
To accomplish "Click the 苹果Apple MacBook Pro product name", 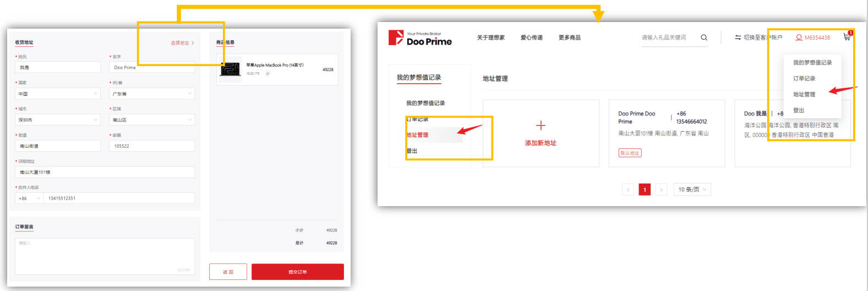I will click(x=275, y=65).
